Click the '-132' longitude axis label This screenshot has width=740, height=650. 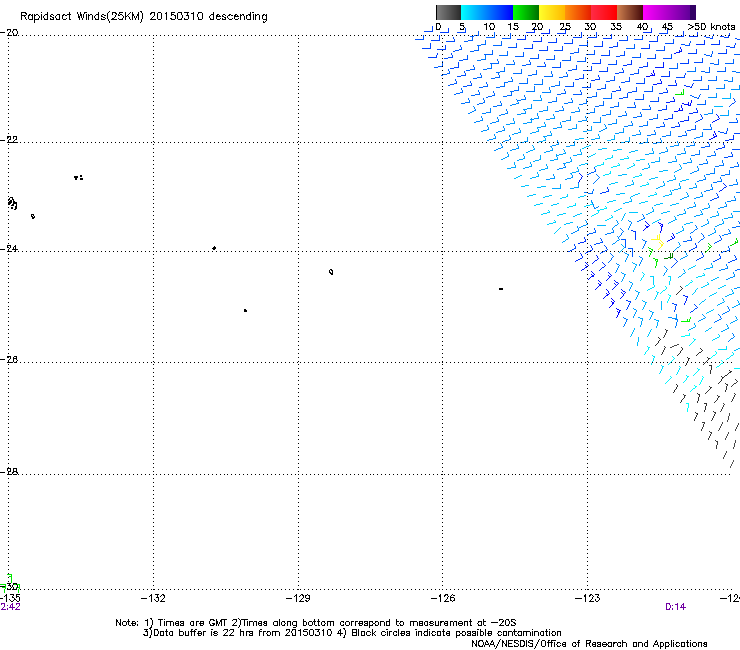click(153, 599)
